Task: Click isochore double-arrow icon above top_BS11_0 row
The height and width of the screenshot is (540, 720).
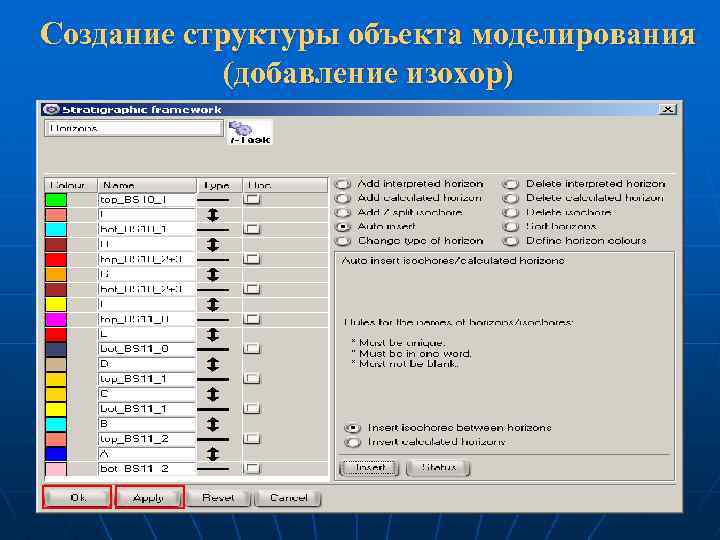Action: tap(212, 304)
